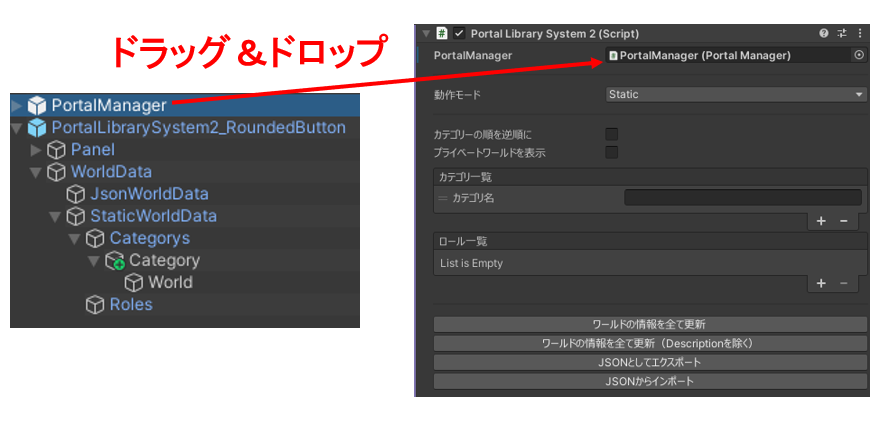Expand the Panel tree node

click(x=37, y=150)
